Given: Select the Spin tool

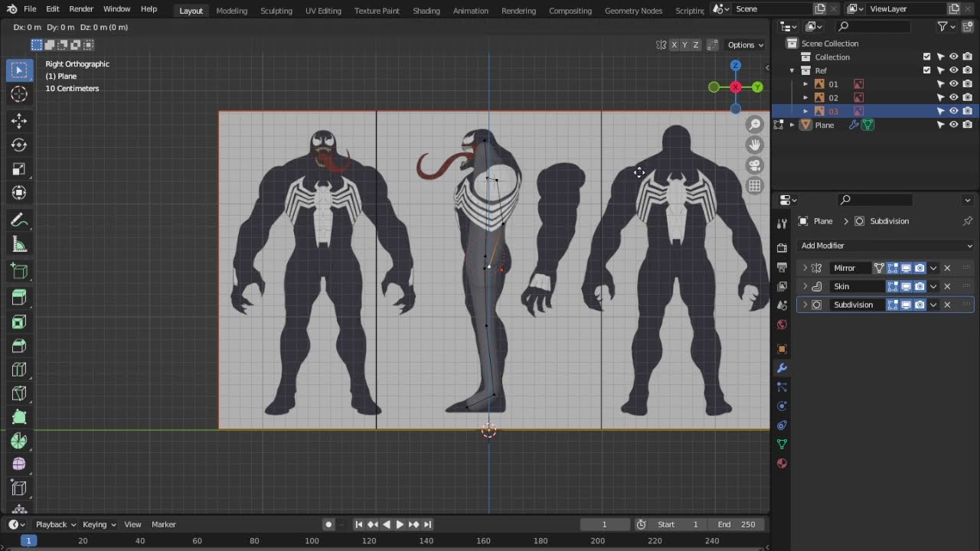Looking at the screenshot, I should [x=19, y=441].
